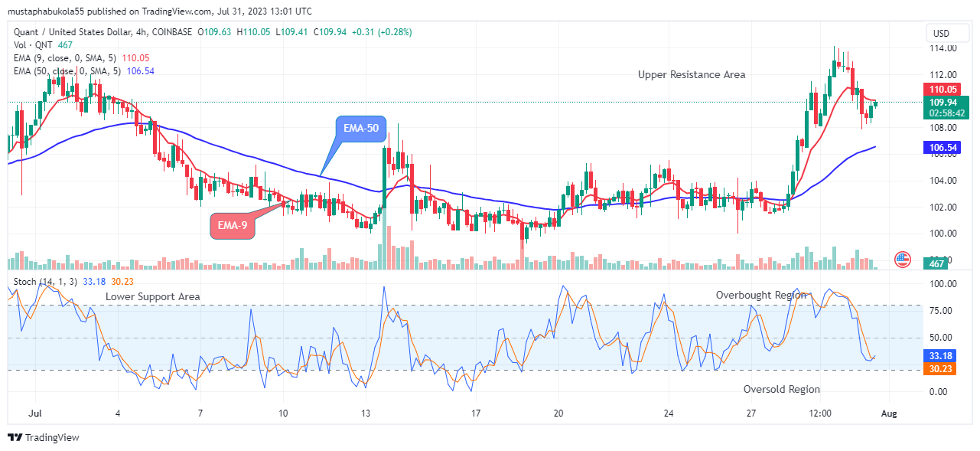
Task: Click the blue EMA-50 callout label
Action: click(361, 129)
